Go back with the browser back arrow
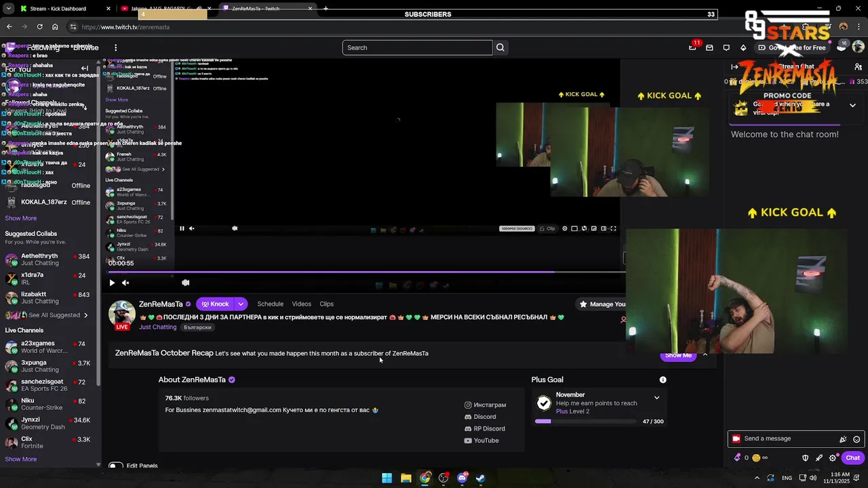The width and height of the screenshot is (868, 488). (x=9, y=27)
